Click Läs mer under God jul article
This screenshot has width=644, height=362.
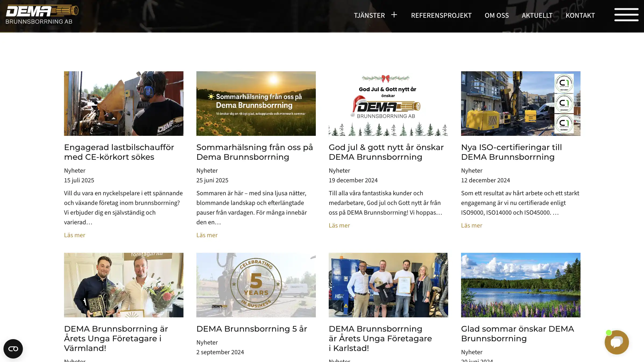pyautogui.click(x=339, y=225)
